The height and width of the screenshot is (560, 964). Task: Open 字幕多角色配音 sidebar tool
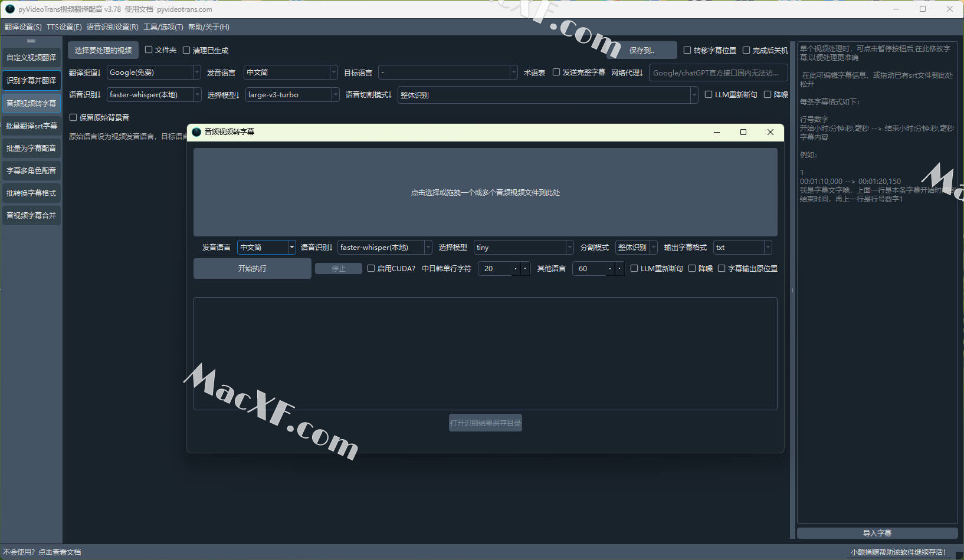point(31,170)
